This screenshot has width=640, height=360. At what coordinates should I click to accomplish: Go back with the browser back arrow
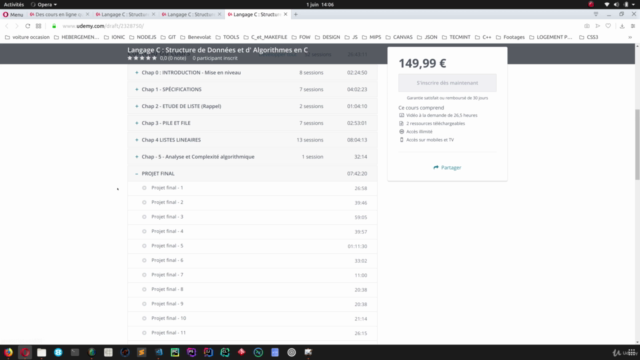pyautogui.click(x=7, y=26)
